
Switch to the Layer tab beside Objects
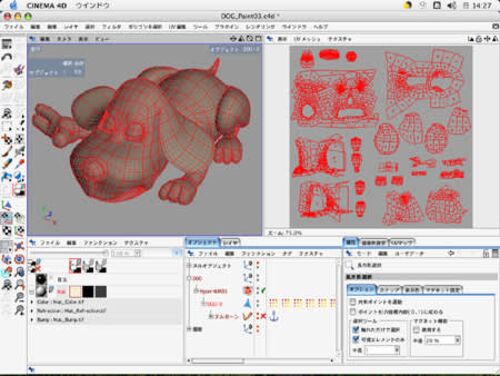pos(230,242)
